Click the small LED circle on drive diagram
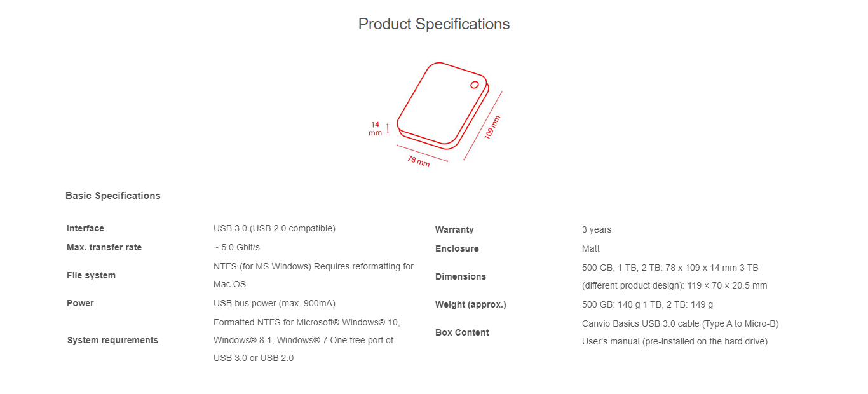The image size is (868, 394). pos(475,85)
